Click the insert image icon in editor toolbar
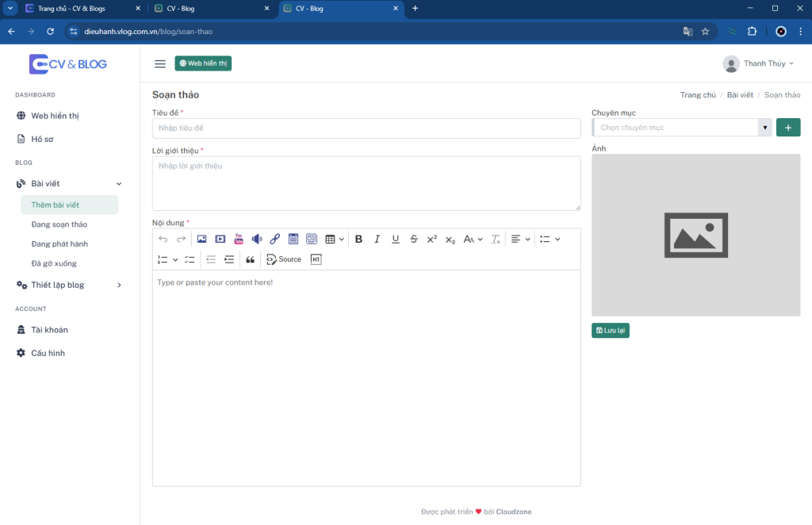The image size is (812, 525). tap(201, 239)
